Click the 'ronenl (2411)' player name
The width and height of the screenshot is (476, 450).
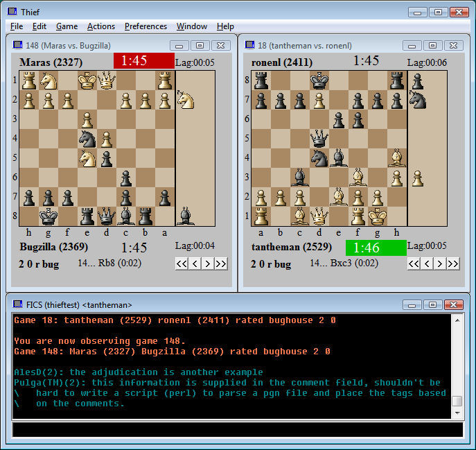coord(282,62)
